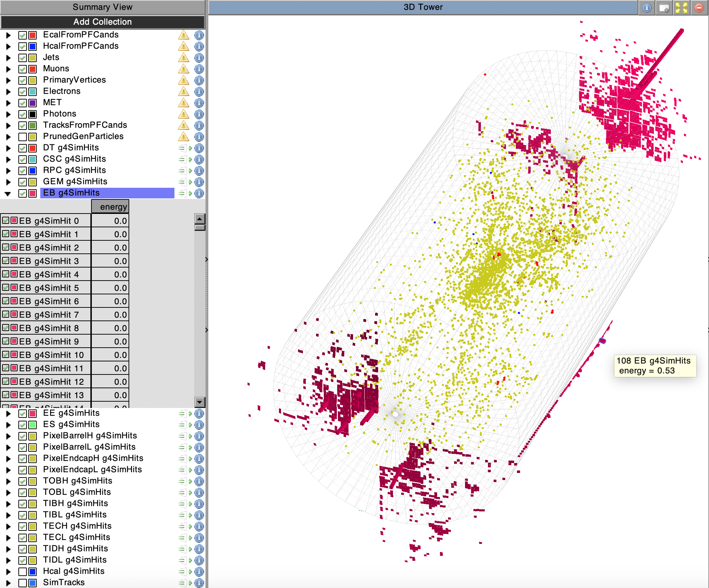709x588 pixels.
Task: Open the blue color swatch for HcalFromPFCands
Action: point(32,46)
